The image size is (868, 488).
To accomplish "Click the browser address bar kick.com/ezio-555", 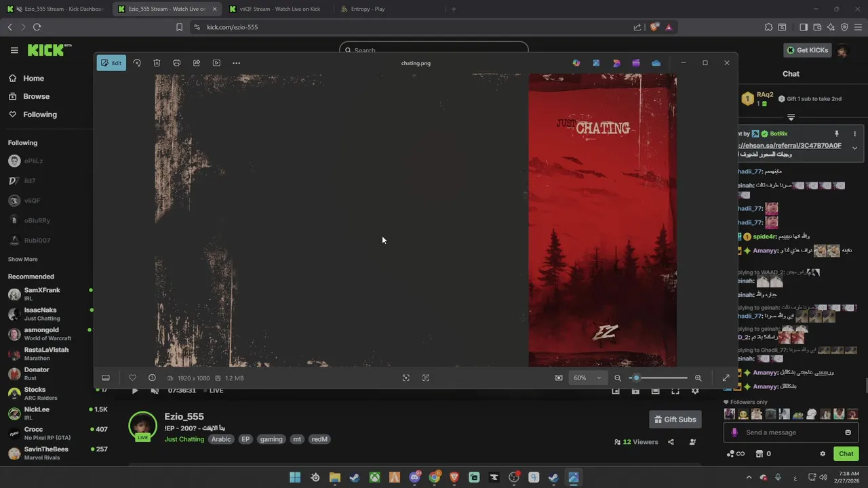I will (x=232, y=27).
